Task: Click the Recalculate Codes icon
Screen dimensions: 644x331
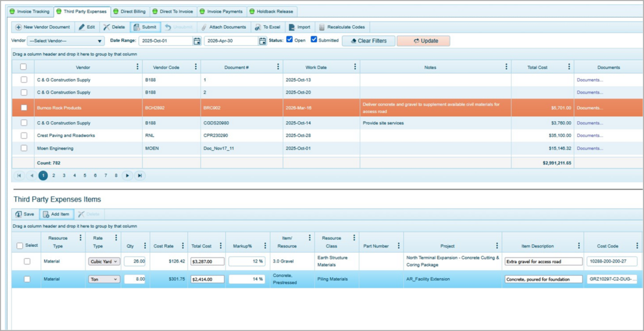Action: pyautogui.click(x=322, y=27)
